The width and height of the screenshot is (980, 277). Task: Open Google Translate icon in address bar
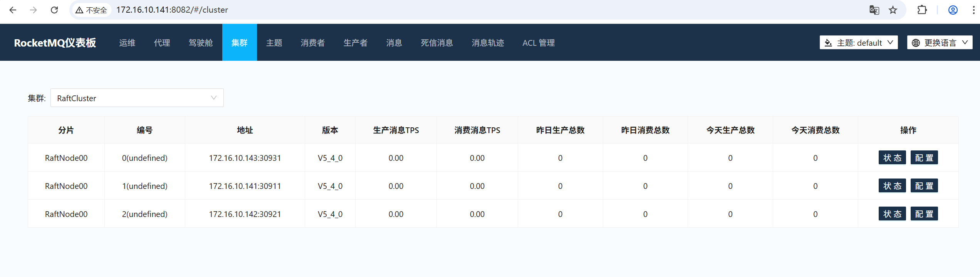point(874,10)
